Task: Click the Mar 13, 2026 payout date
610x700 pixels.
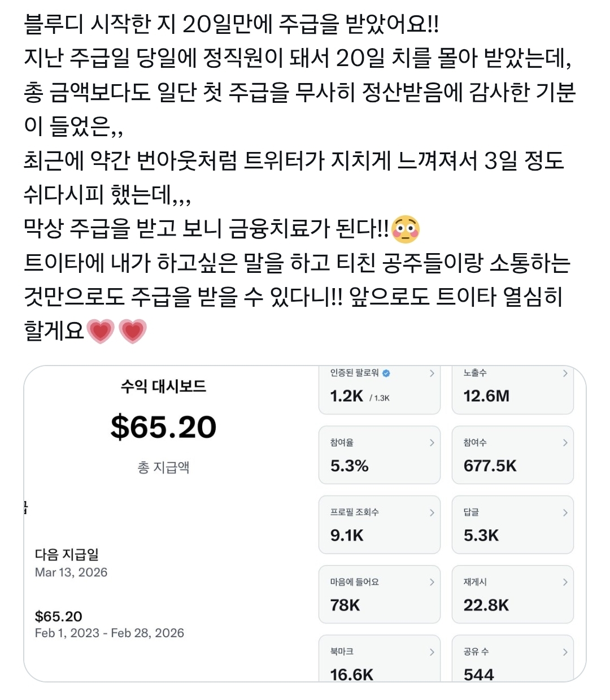Action: coord(71,572)
